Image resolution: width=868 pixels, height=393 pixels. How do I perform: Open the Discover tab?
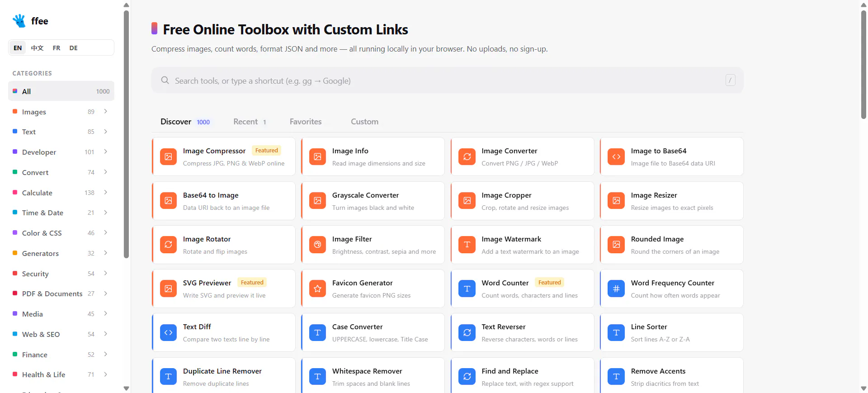point(185,122)
